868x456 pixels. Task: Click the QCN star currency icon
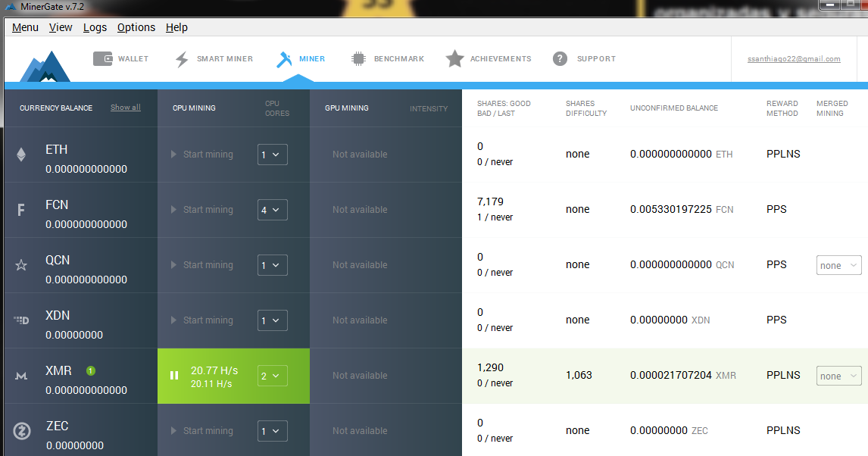21,265
